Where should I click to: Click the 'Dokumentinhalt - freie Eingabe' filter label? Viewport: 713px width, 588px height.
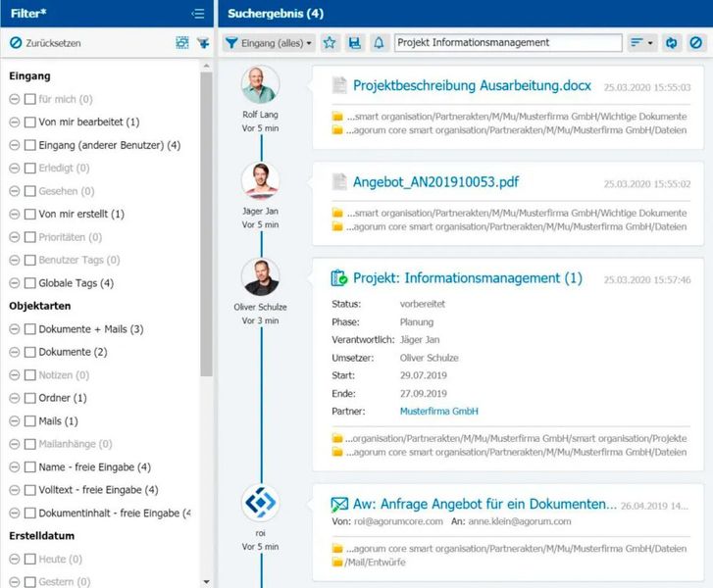click(x=115, y=513)
